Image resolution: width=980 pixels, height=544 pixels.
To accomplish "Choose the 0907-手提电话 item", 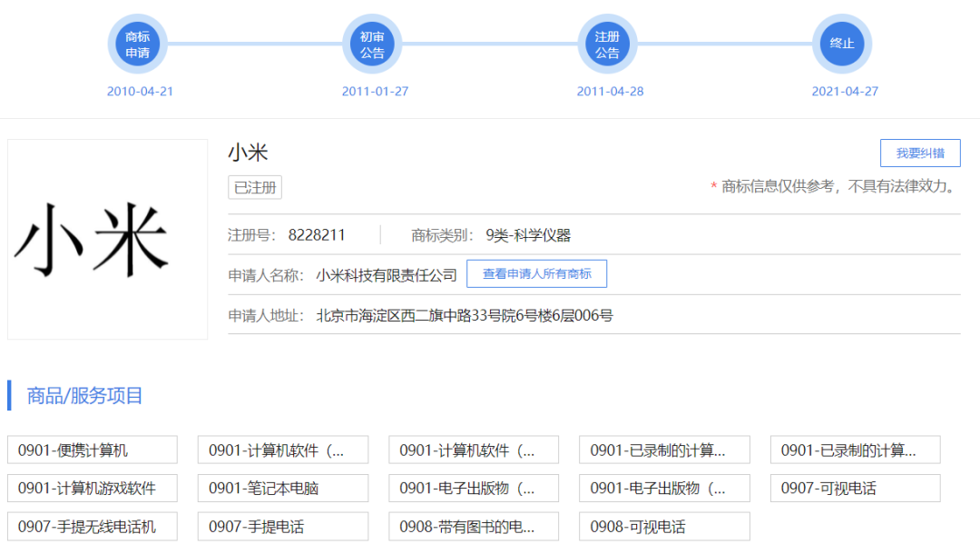I will point(283,527).
